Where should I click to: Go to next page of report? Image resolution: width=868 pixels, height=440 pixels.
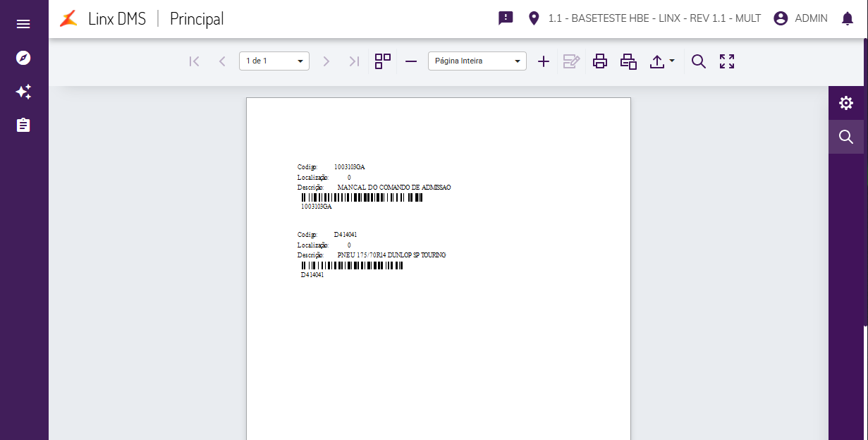pos(326,61)
